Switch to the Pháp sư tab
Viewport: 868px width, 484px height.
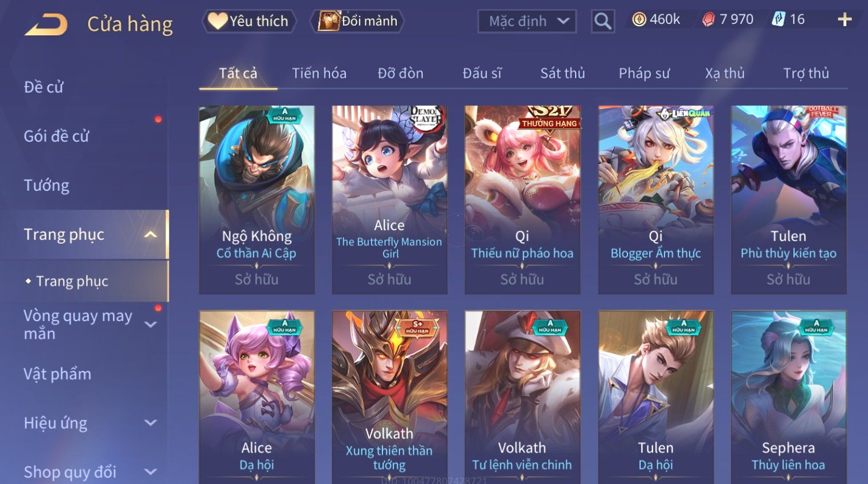[x=644, y=73]
